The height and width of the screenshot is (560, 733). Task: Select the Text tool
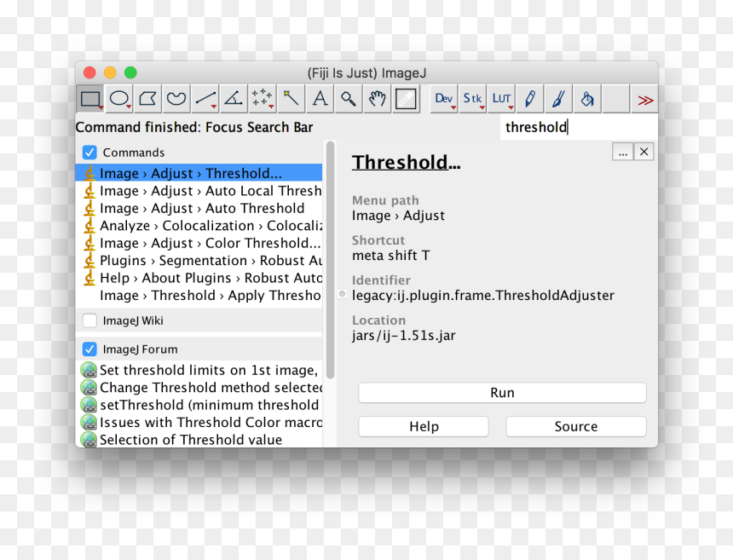[x=320, y=99]
